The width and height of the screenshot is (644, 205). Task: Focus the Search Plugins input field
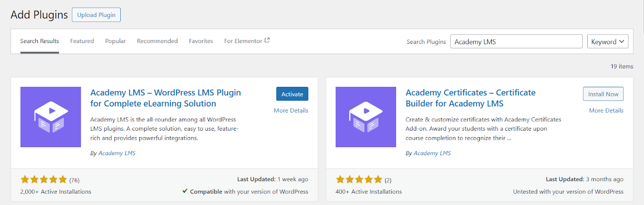pos(516,41)
